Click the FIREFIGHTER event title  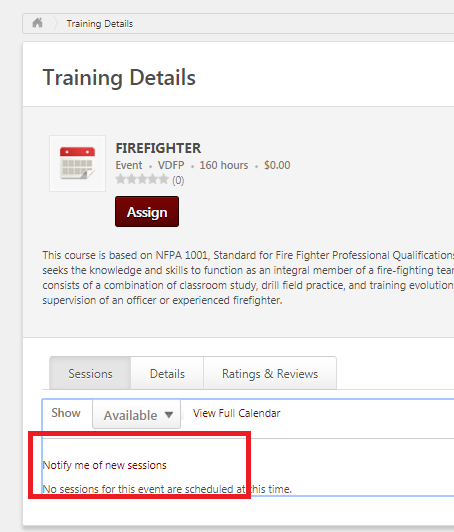(x=158, y=148)
